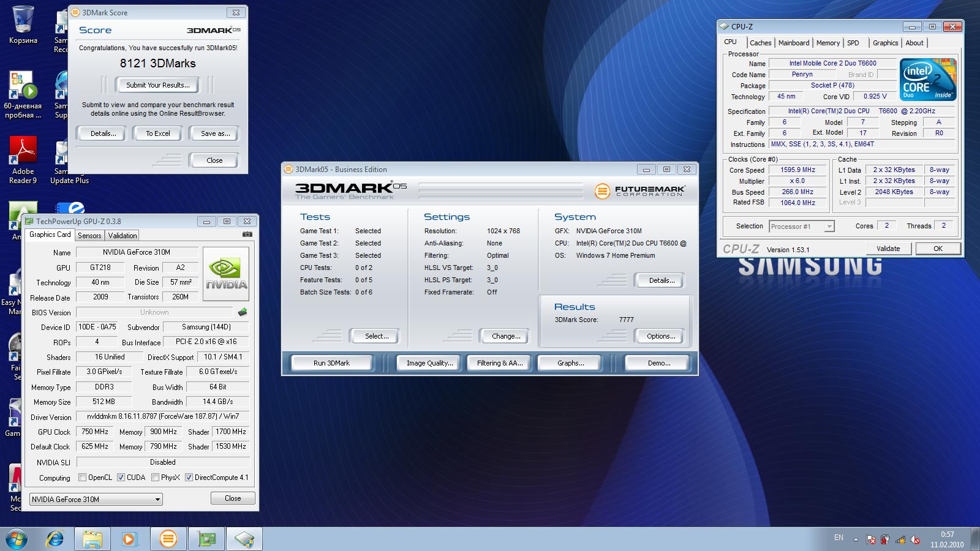Open Windows Media Player from the taskbar
Screen dimensions: 980x551
pos(129,539)
